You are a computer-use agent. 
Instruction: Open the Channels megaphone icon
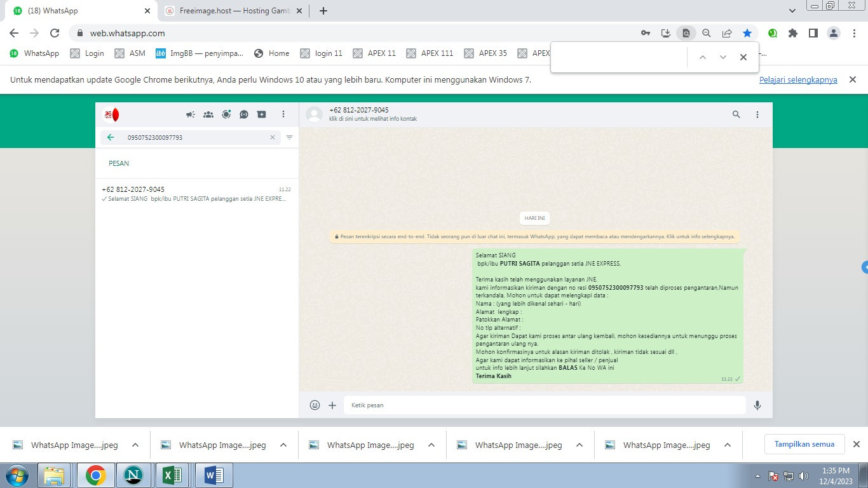click(x=190, y=114)
